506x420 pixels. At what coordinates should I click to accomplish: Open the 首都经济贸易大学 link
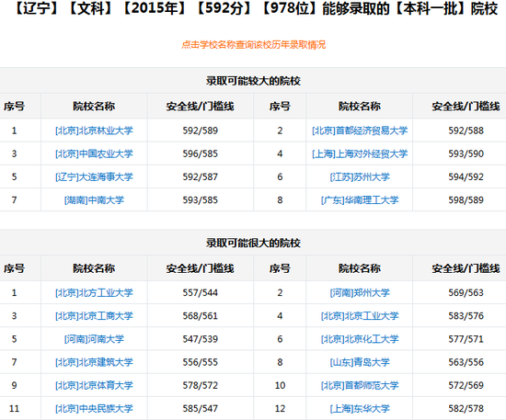point(360,131)
